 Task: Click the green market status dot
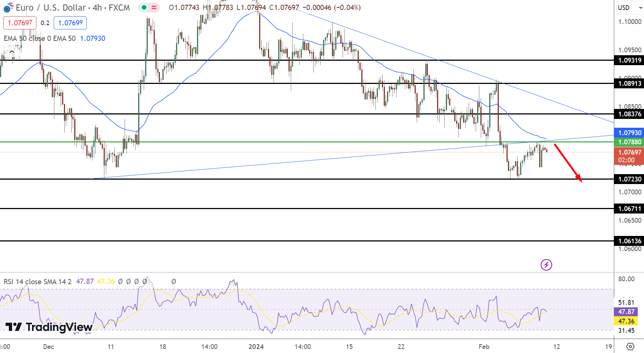[144, 7]
